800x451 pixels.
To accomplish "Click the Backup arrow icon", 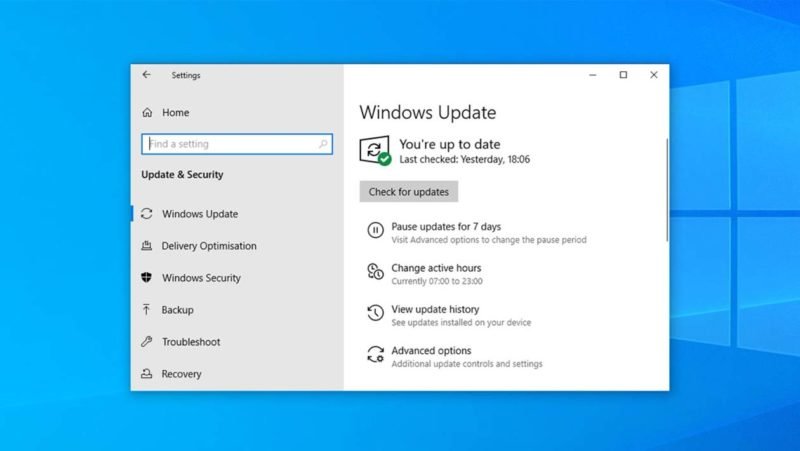I will pos(146,310).
